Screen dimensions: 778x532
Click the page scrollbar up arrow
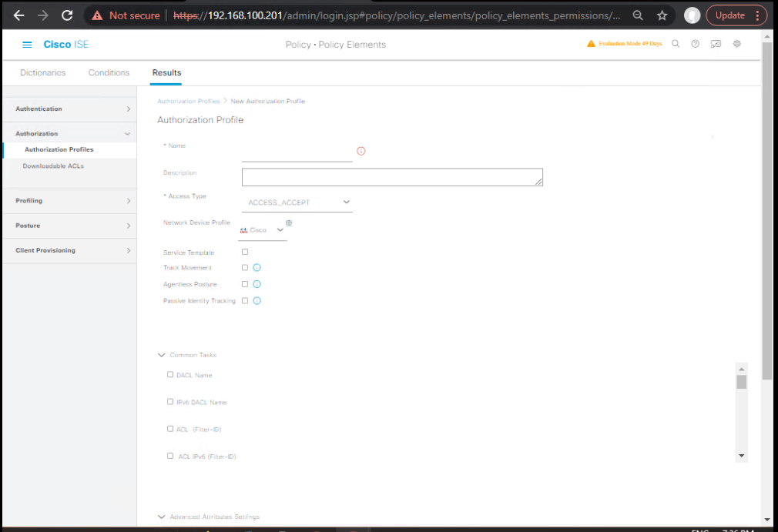767,35
